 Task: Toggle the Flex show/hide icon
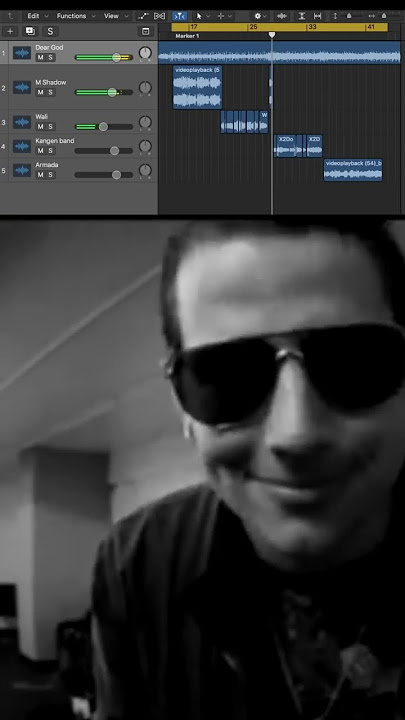(159, 16)
